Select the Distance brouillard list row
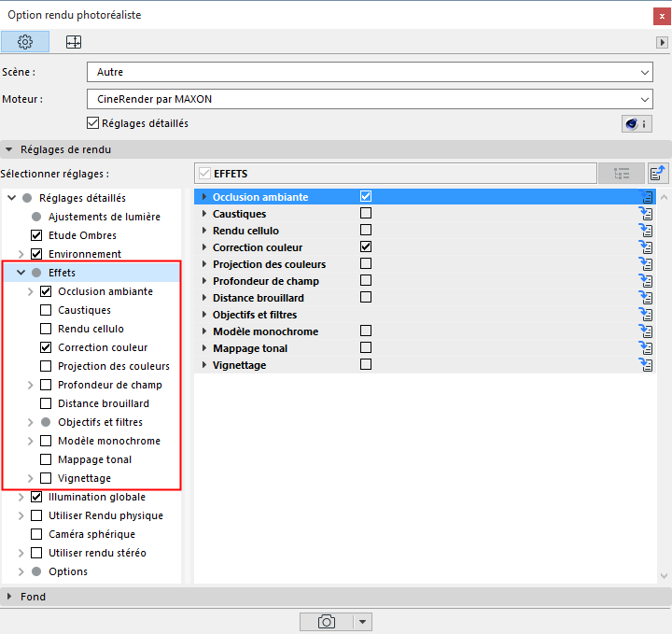This screenshot has width=672, height=634. (425, 298)
